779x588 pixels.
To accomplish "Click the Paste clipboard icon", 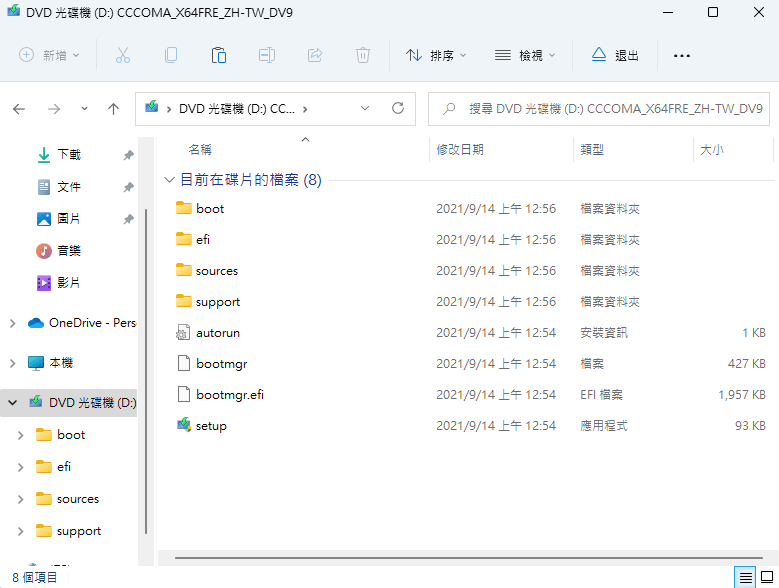I will (x=219, y=55).
